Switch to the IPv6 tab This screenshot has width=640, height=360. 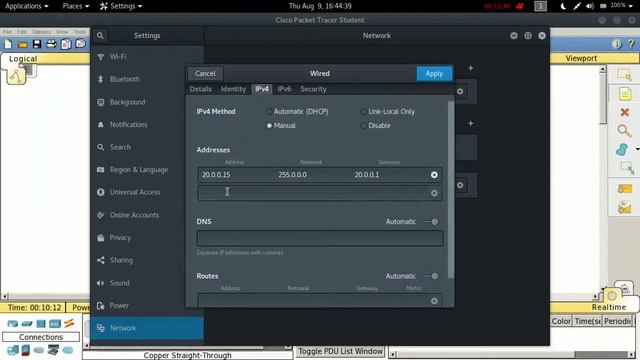(x=284, y=89)
